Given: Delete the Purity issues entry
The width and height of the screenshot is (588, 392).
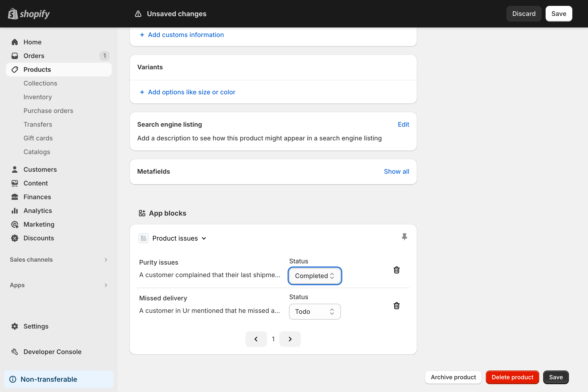Looking at the screenshot, I should click(x=396, y=270).
